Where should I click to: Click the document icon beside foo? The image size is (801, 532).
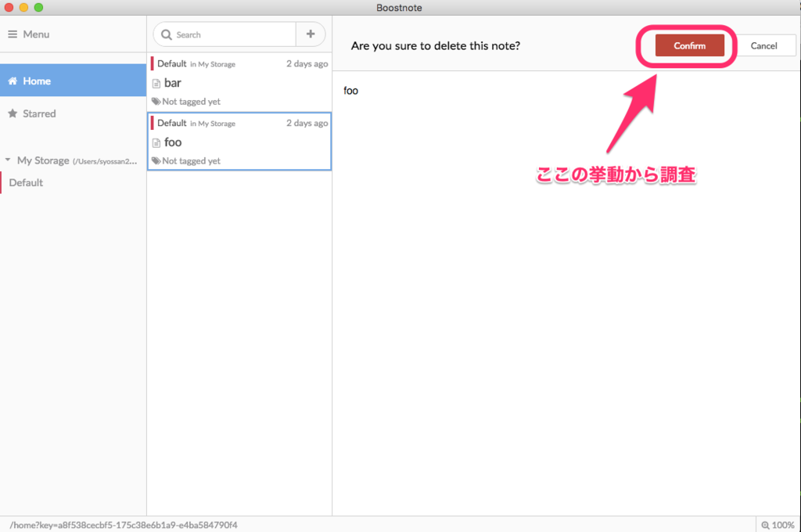tap(156, 142)
